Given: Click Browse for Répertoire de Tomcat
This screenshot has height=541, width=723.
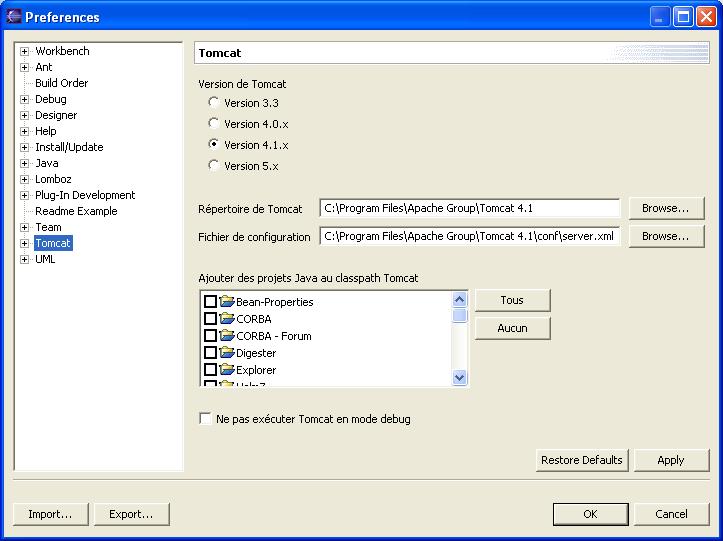Looking at the screenshot, I should coord(665,208).
